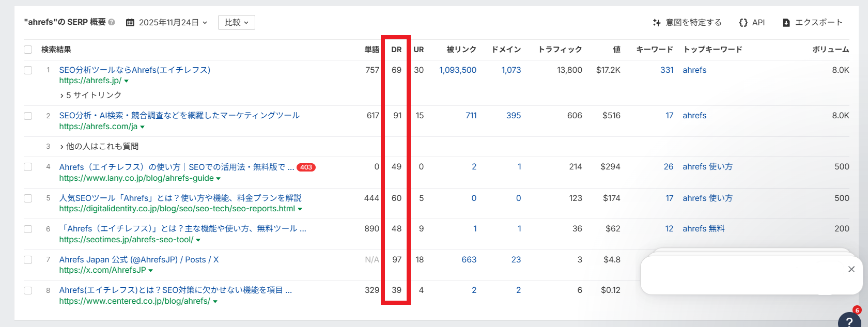Expand the 他の人はこれも質問 row
The height and width of the screenshot is (327, 868).
(x=99, y=146)
